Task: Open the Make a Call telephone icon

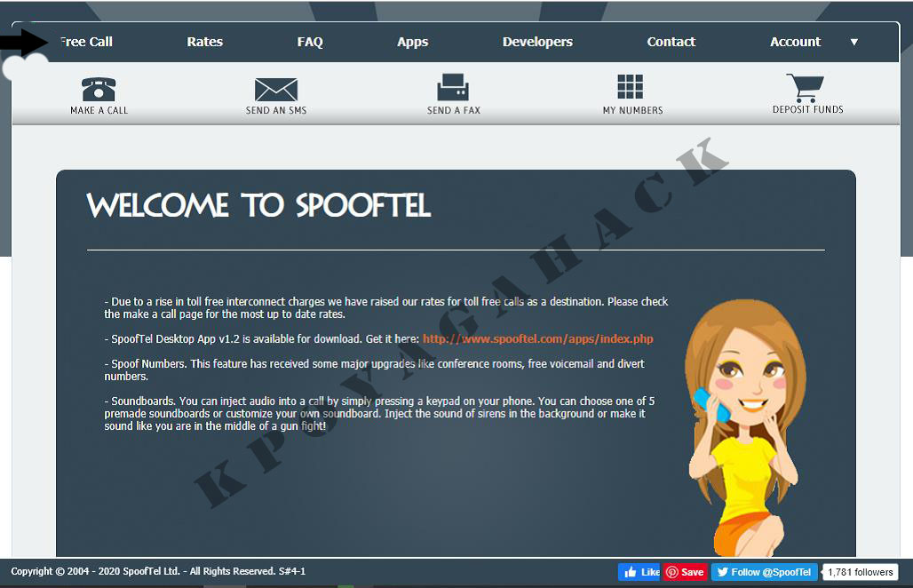Action: [99, 89]
